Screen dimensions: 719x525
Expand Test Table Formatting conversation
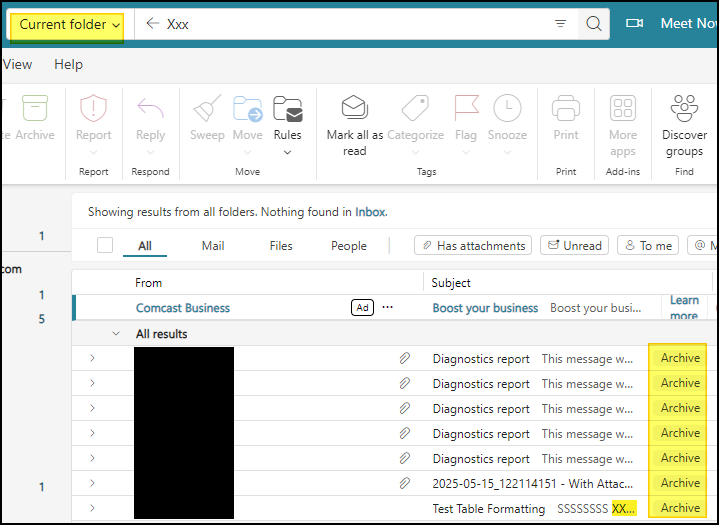[92, 508]
